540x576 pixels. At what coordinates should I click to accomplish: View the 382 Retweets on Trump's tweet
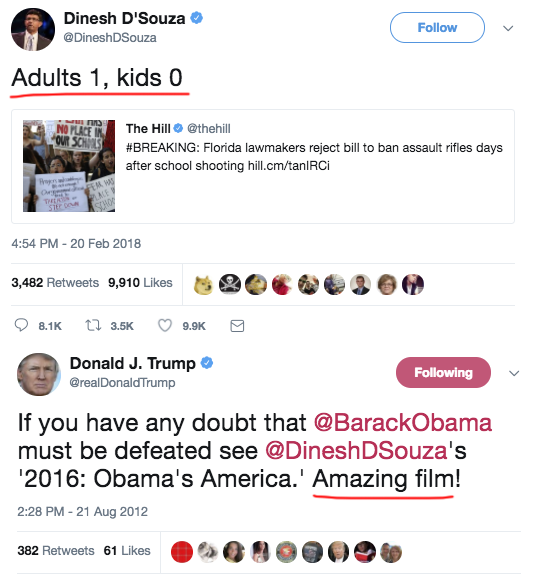[x=56, y=551]
